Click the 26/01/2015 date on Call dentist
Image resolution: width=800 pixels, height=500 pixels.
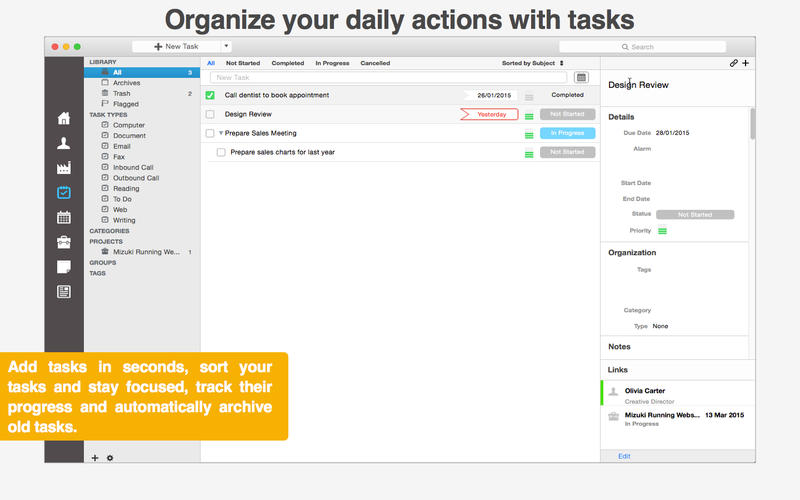(493, 95)
